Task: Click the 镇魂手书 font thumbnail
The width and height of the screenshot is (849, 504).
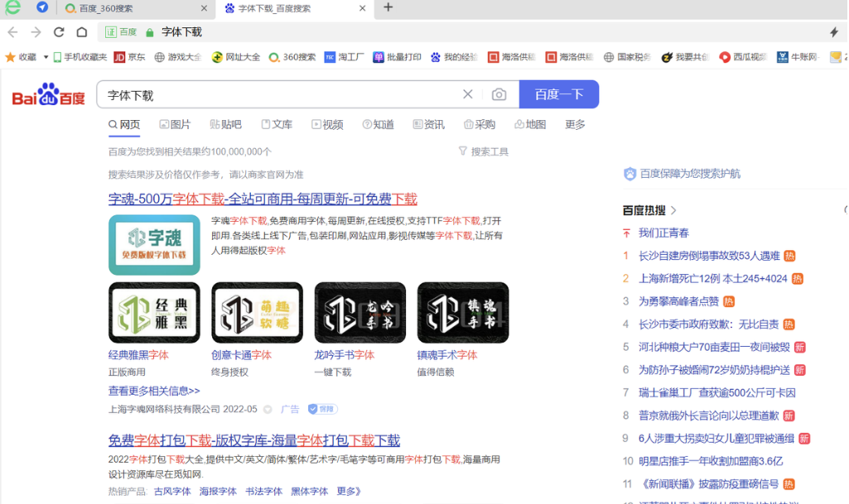Action: pos(463,313)
